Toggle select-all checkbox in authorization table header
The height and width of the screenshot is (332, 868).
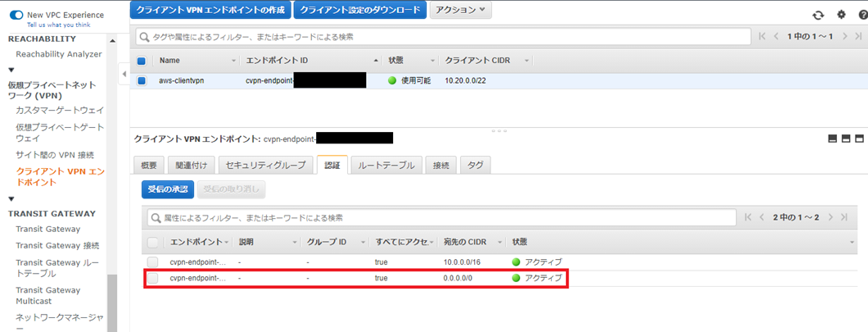(x=153, y=242)
